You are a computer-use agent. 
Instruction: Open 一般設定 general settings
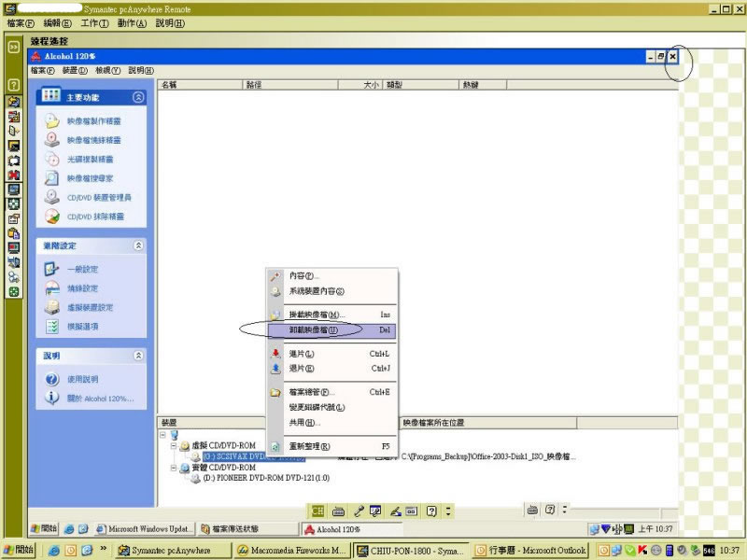(x=82, y=270)
